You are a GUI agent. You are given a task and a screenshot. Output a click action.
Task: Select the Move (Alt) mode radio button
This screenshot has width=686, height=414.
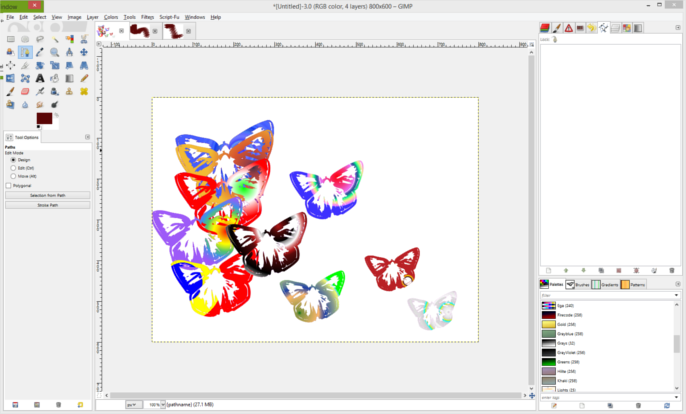(13, 176)
